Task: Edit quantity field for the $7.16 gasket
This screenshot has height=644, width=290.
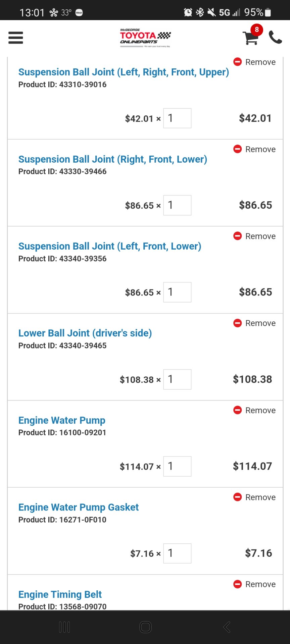Action: pos(177,553)
